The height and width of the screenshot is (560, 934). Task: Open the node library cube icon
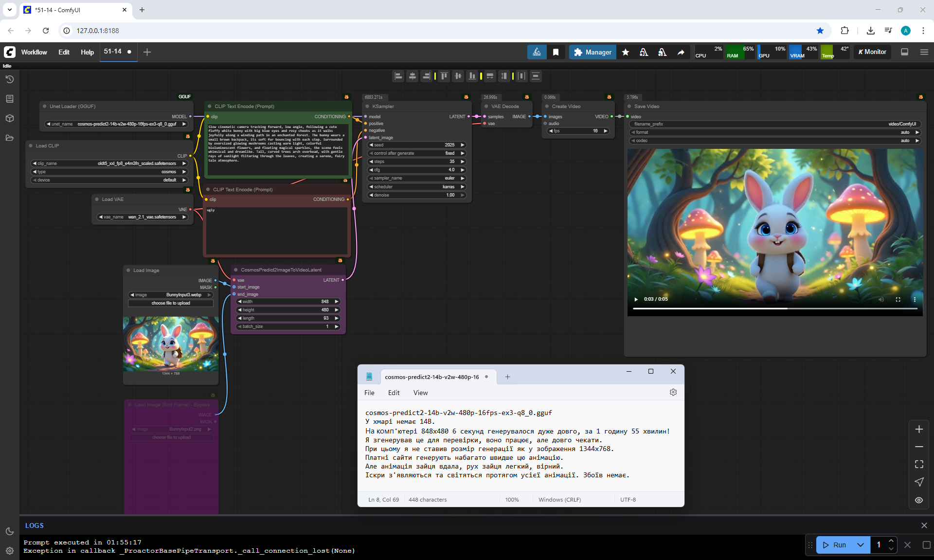[x=9, y=118]
